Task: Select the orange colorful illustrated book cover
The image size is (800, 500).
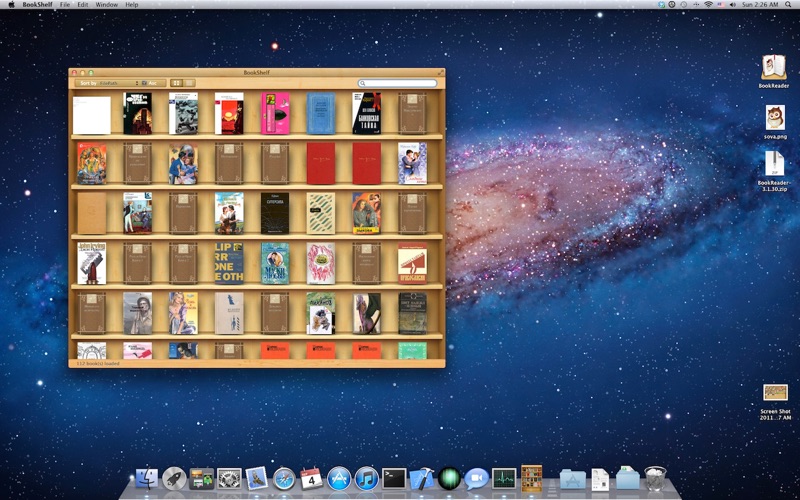Action: 92,163
